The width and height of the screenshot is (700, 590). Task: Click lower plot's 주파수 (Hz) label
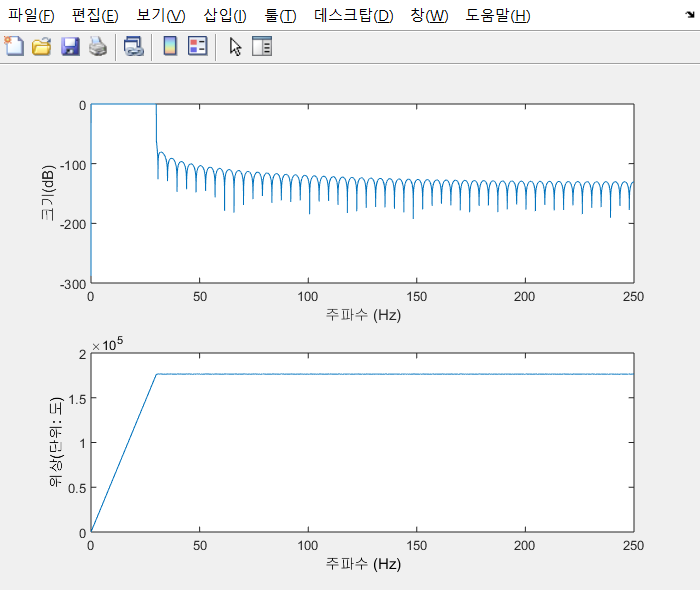tap(363, 564)
